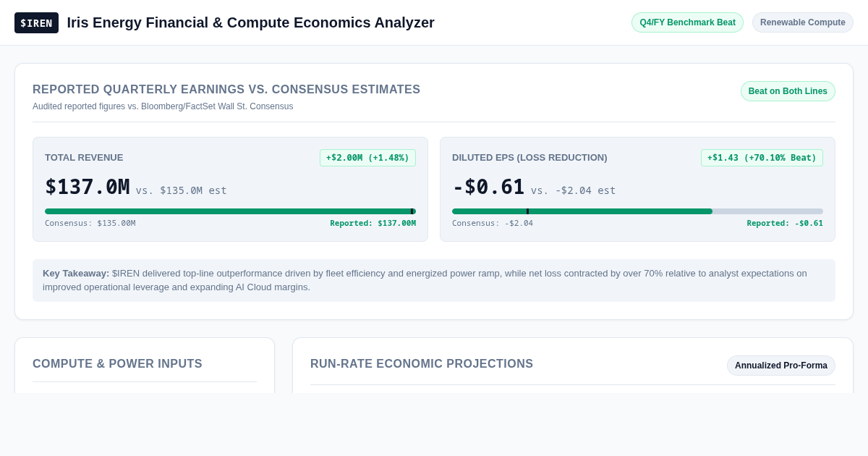The width and height of the screenshot is (868, 456).
Task: Click the Run-Rate Economic Projections heading
Action: point(422,364)
